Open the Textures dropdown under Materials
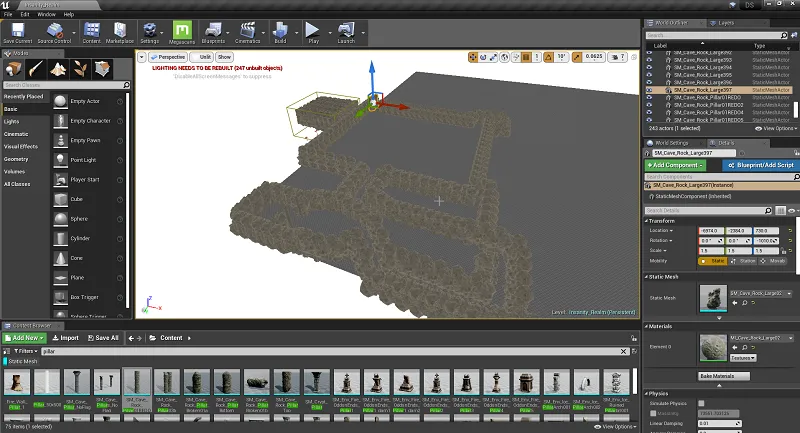The width and height of the screenshot is (800, 433). (x=742, y=358)
